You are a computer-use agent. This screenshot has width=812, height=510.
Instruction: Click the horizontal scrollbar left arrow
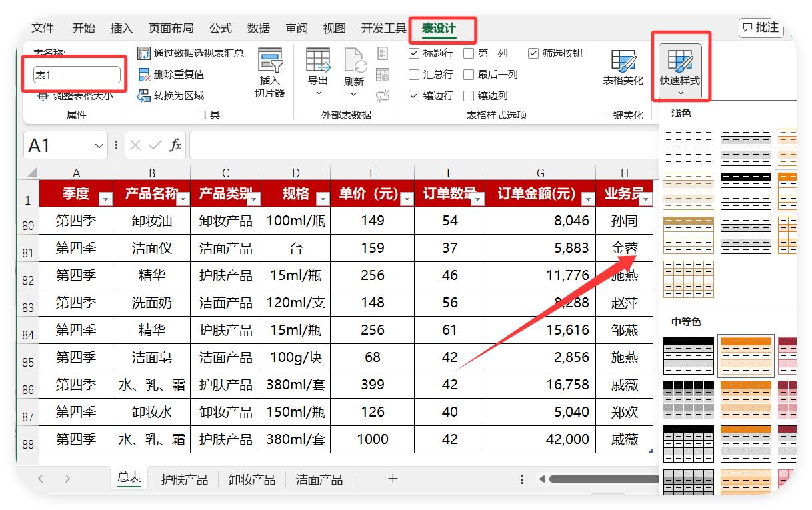(x=542, y=479)
